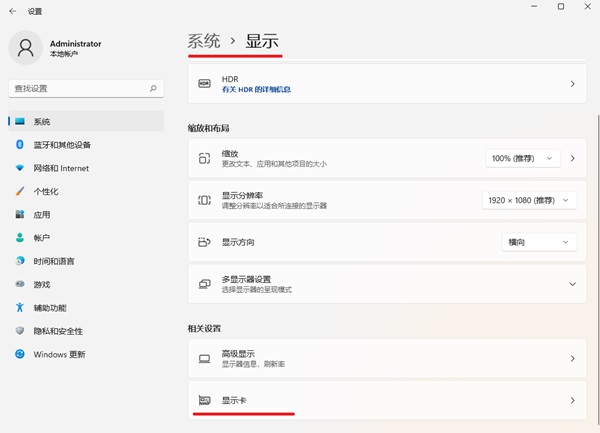Click the 显示卡 graphics card icon
The height and width of the screenshot is (433, 600).
pyautogui.click(x=204, y=400)
